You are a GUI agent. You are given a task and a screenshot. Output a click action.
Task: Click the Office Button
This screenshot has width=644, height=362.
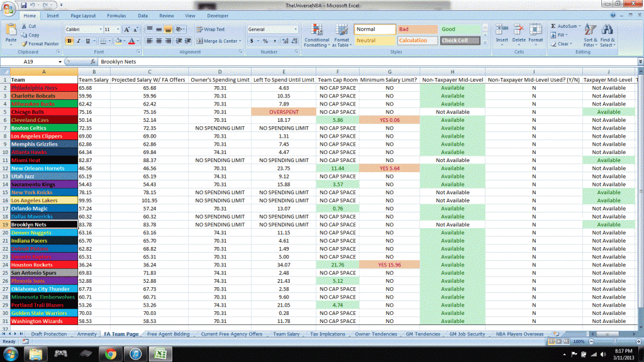9,9
